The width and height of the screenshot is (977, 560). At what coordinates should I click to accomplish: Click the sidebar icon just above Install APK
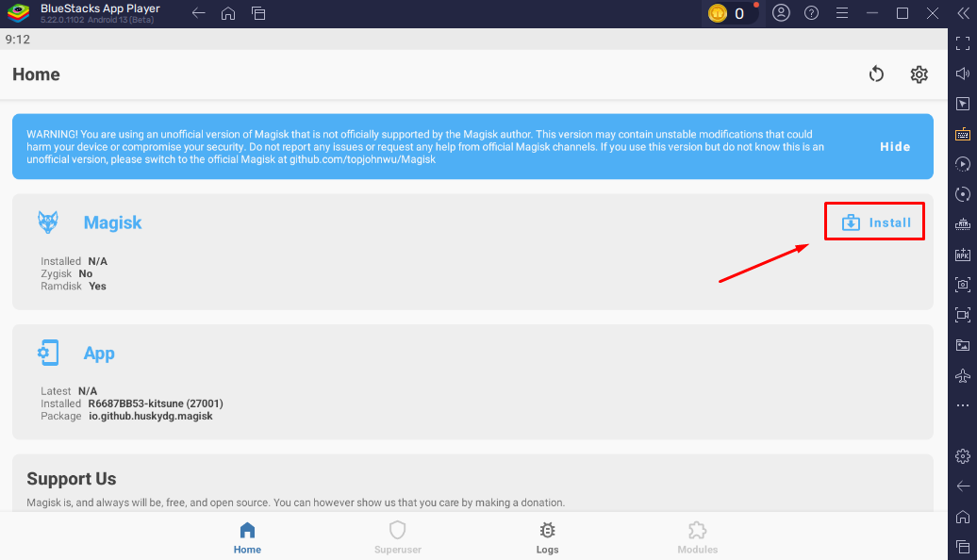963,224
